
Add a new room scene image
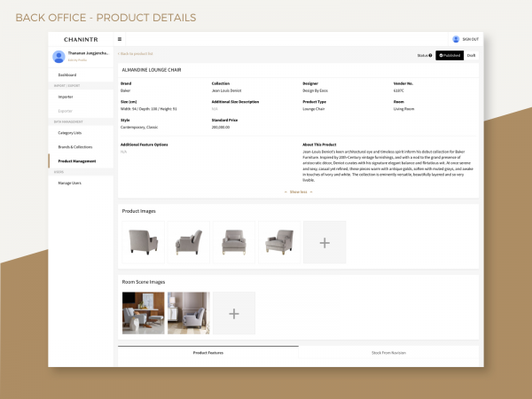(233, 313)
